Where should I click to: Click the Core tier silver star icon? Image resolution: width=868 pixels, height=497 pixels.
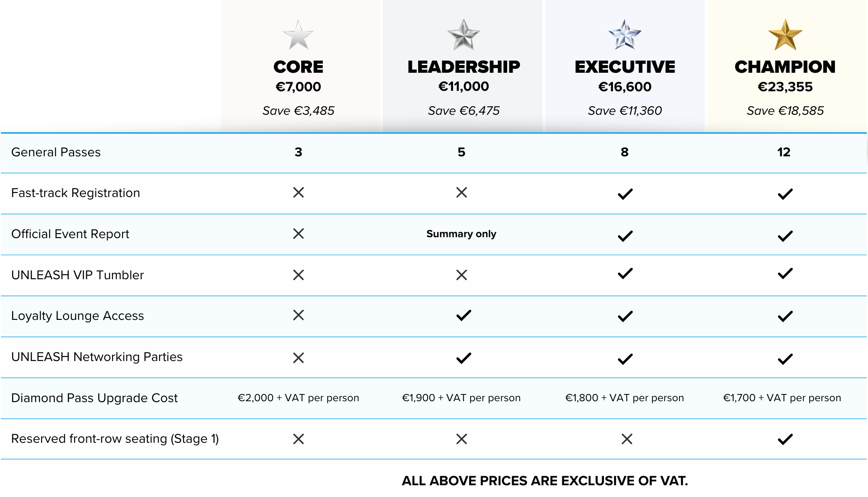coord(298,35)
